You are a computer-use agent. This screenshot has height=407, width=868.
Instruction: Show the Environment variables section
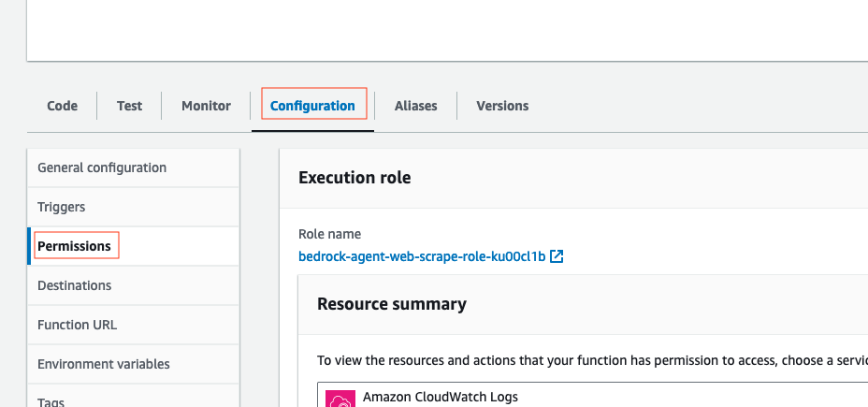[104, 364]
